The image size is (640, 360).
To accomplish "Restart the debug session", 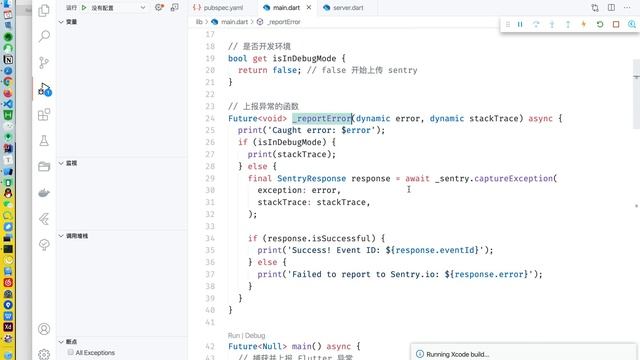I will (600, 24).
